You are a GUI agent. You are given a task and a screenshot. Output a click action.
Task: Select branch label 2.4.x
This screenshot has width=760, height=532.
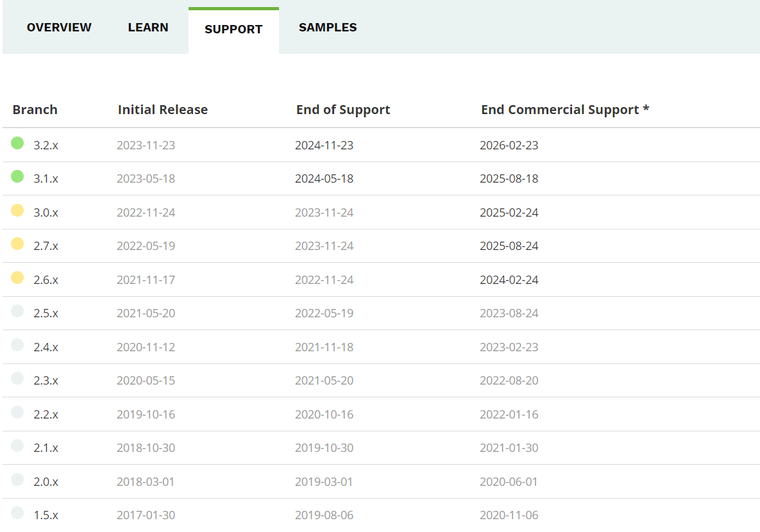[x=46, y=347]
